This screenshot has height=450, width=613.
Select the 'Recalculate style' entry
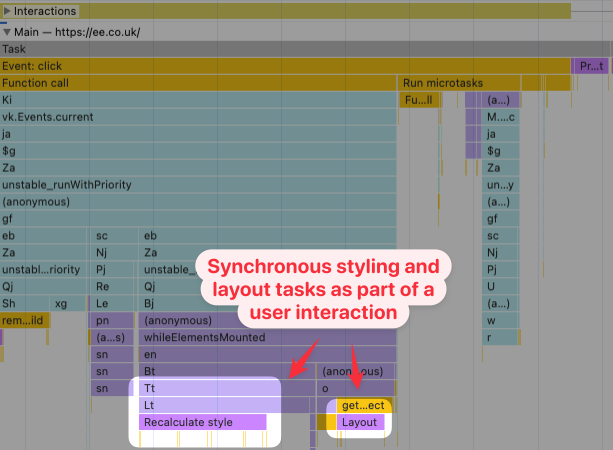[203, 422]
